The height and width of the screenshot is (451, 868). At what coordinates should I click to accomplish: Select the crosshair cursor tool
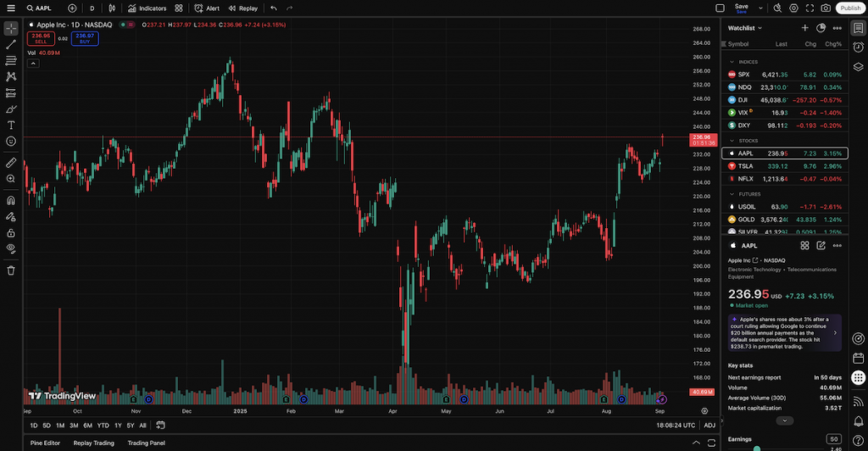click(x=10, y=28)
